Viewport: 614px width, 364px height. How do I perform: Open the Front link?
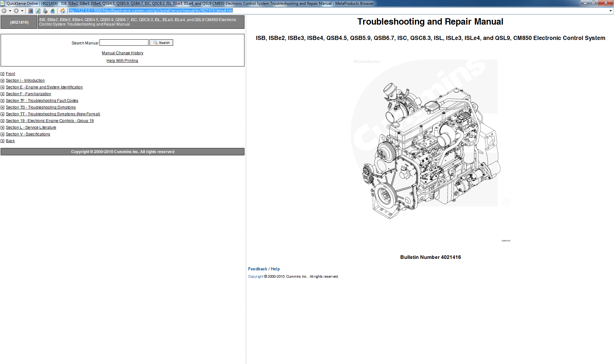(10, 74)
